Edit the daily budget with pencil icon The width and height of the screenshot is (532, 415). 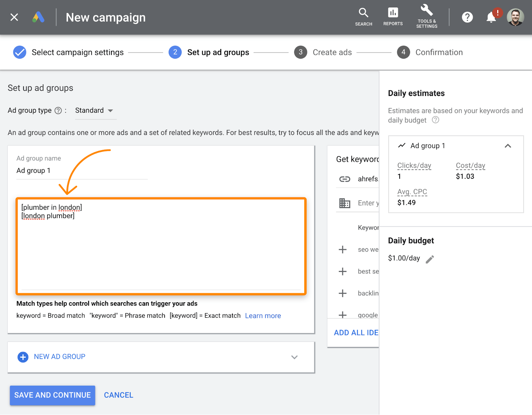(x=430, y=259)
